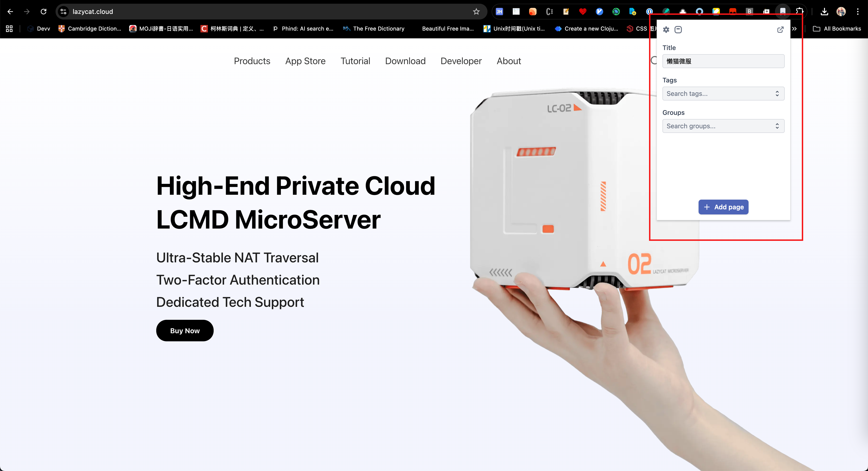Click the user profile avatar

coord(841,12)
